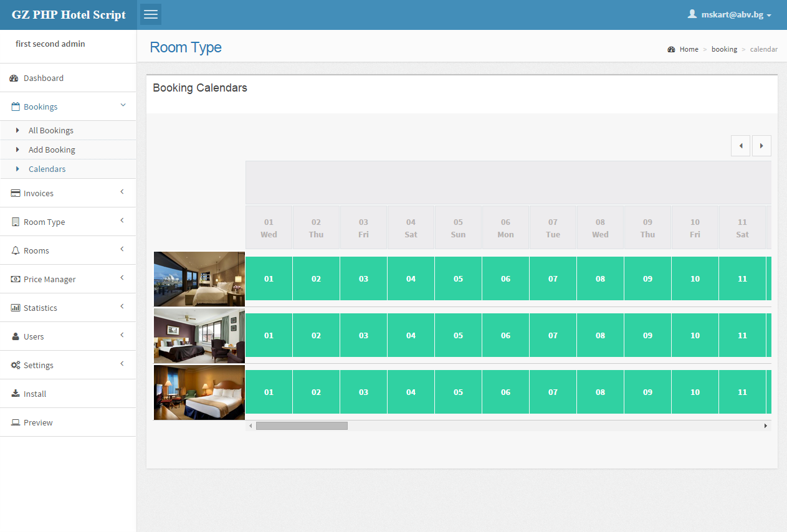Collapse the Bookings submenu chevron
Image resolution: width=787 pixels, height=532 pixels.
123,105
